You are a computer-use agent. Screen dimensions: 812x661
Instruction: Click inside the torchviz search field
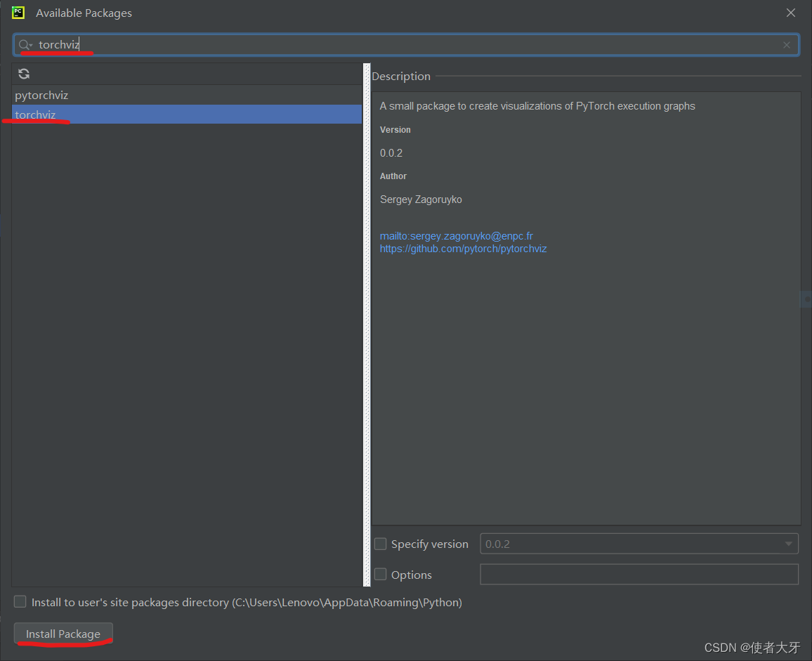pyautogui.click(x=406, y=45)
